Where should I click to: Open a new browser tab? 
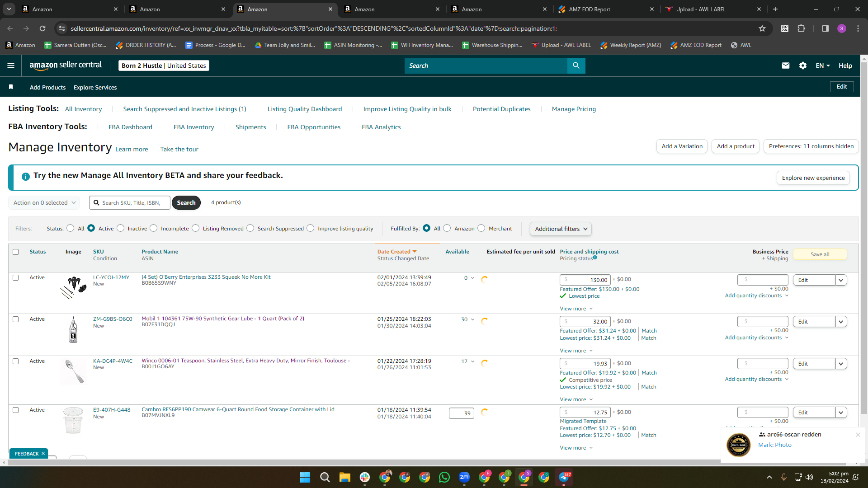point(775,9)
